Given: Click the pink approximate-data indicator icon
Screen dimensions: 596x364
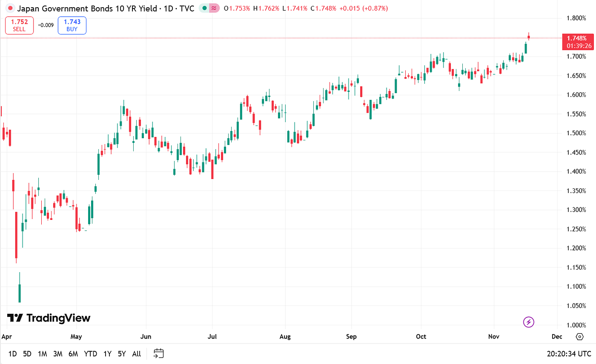Looking at the screenshot, I should pyautogui.click(x=214, y=9).
